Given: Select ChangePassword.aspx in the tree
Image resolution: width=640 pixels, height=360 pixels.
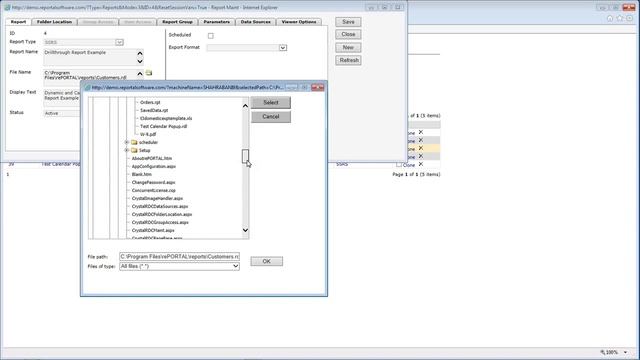Looking at the screenshot, I should (153, 182).
